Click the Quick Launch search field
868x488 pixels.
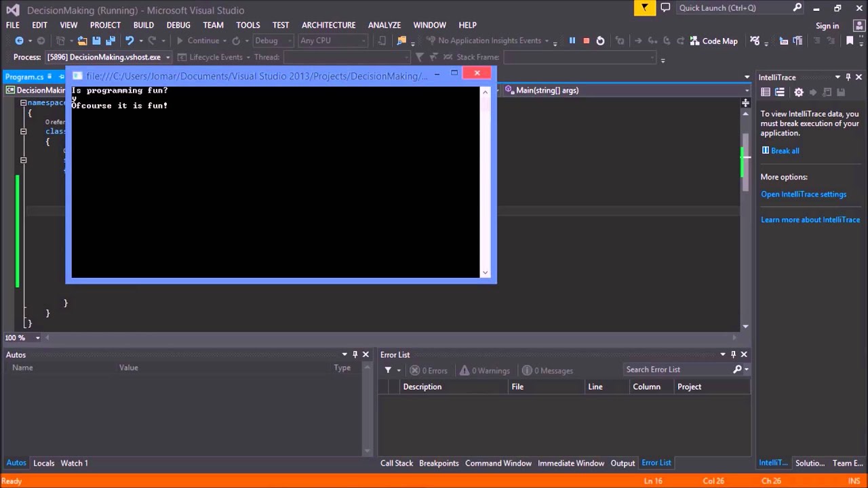tap(734, 7)
